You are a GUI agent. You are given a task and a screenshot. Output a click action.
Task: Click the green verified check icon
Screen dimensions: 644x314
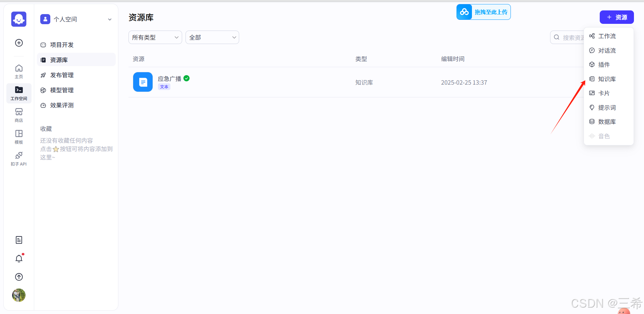[187, 78]
